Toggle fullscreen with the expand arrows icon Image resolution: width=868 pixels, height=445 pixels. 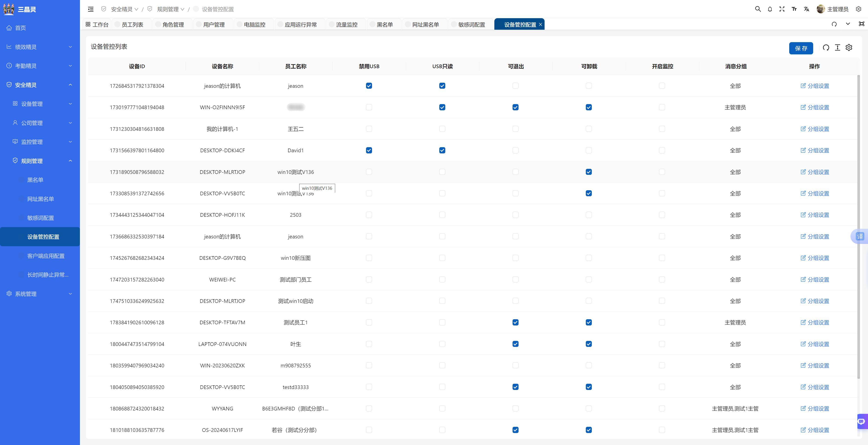[x=782, y=9]
